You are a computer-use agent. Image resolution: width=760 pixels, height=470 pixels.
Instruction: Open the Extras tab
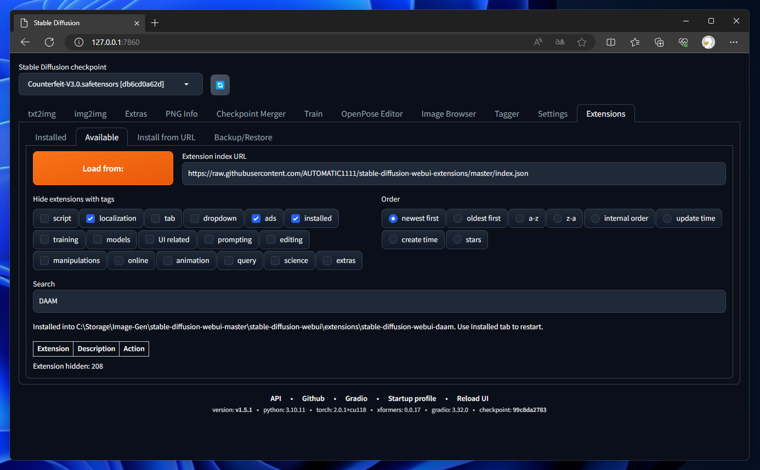point(136,114)
